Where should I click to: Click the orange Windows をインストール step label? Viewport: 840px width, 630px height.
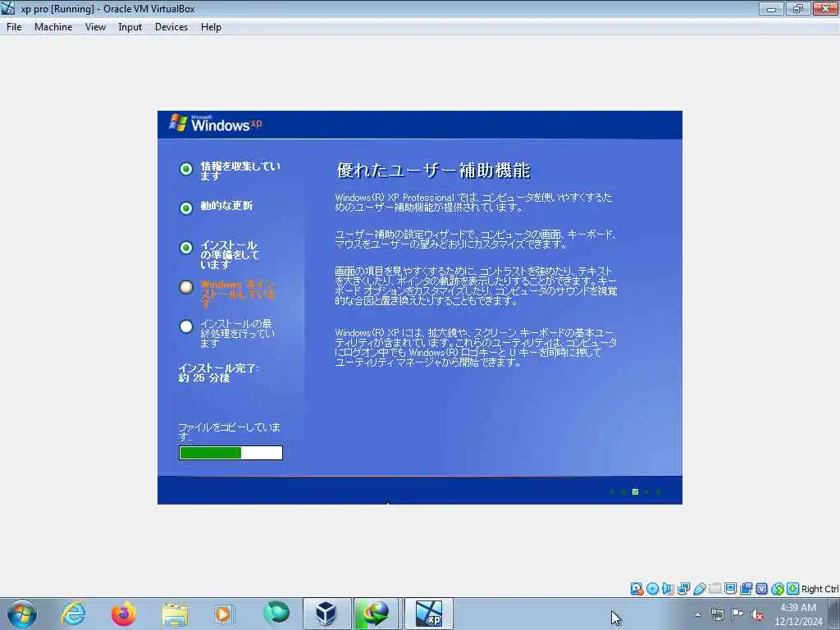pos(237,294)
